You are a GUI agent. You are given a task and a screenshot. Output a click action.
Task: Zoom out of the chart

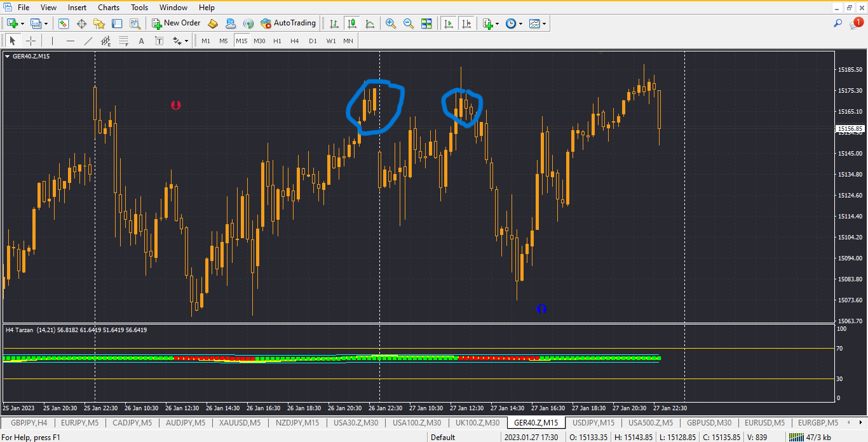point(409,23)
